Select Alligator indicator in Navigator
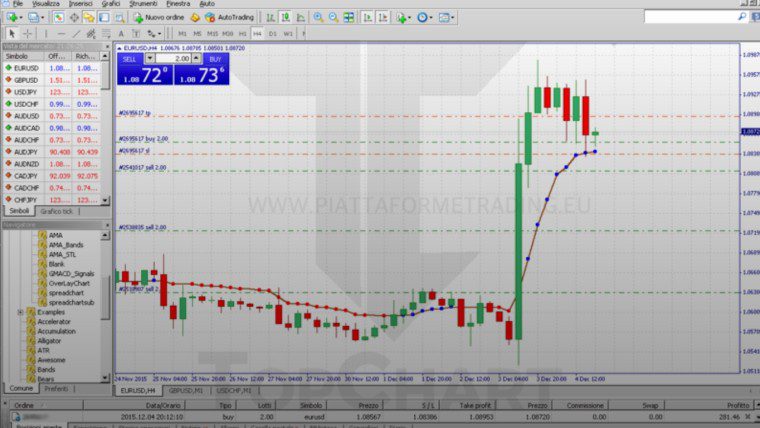 pos(49,341)
